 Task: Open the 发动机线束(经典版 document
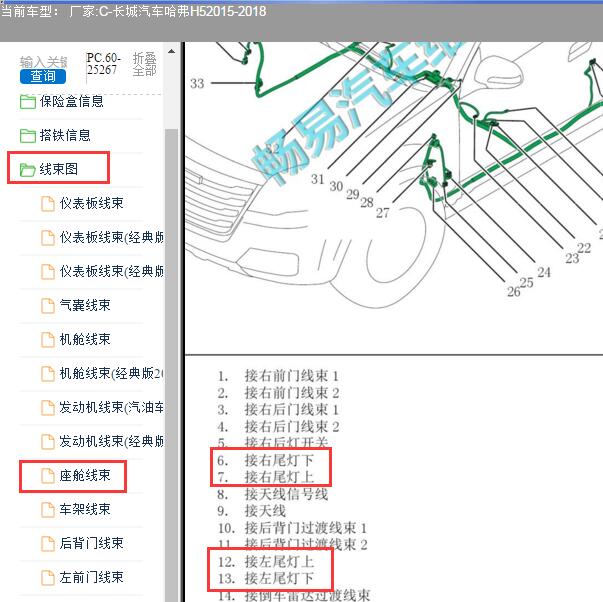pyautogui.click(x=112, y=441)
